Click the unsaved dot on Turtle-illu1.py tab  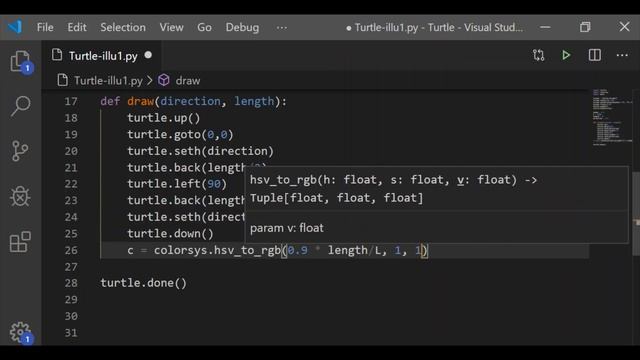[148, 55]
